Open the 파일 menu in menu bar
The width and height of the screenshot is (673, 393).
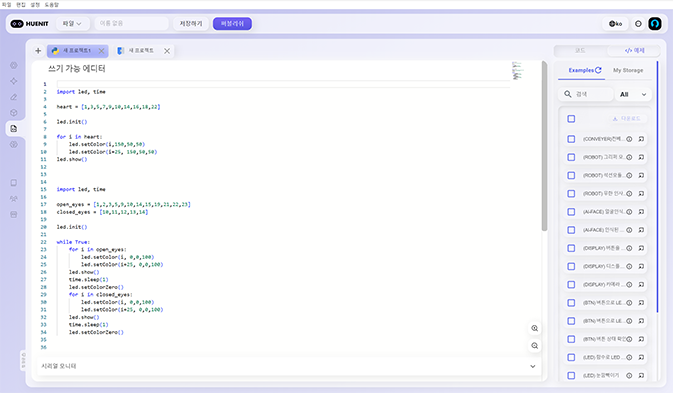click(x=6, y=5)
